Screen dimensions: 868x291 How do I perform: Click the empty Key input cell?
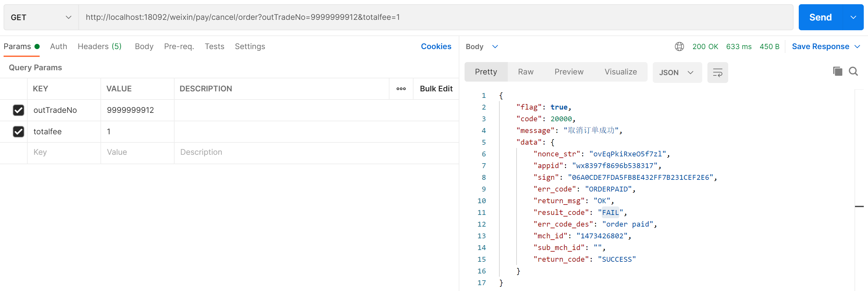[64, 152]
